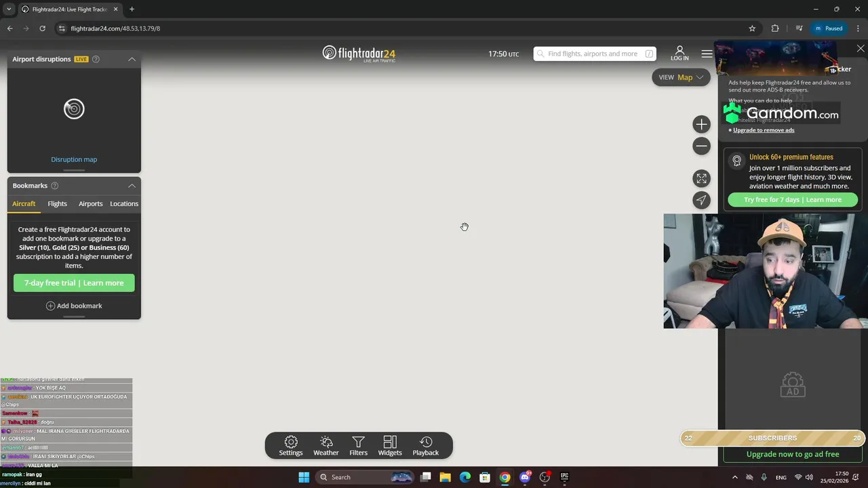Focus the Find flights search field

pos(595,54)
